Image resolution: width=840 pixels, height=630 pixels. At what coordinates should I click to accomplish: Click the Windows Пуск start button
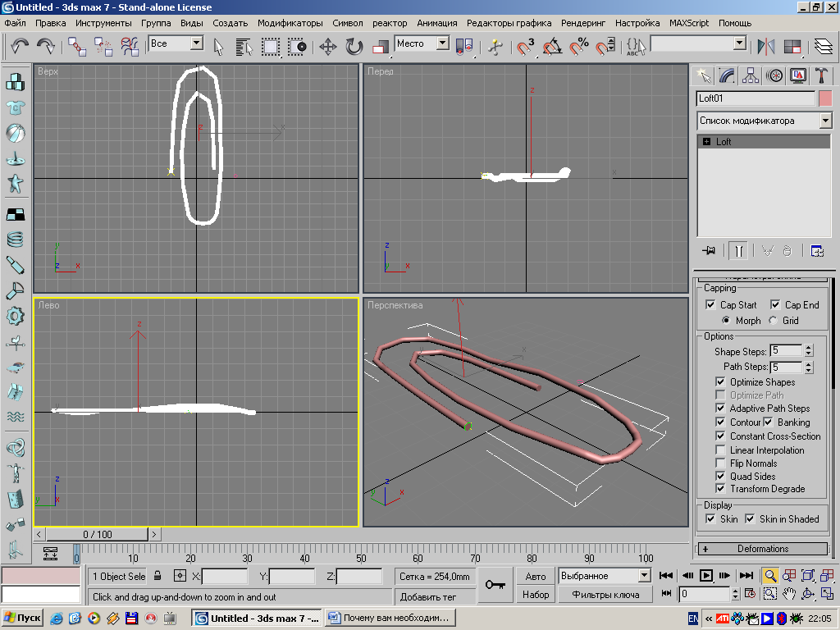pos(22,618)
